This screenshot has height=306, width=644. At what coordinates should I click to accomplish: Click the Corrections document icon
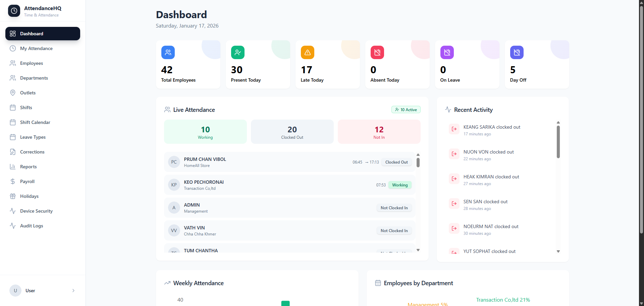click(x=13, y=152)
